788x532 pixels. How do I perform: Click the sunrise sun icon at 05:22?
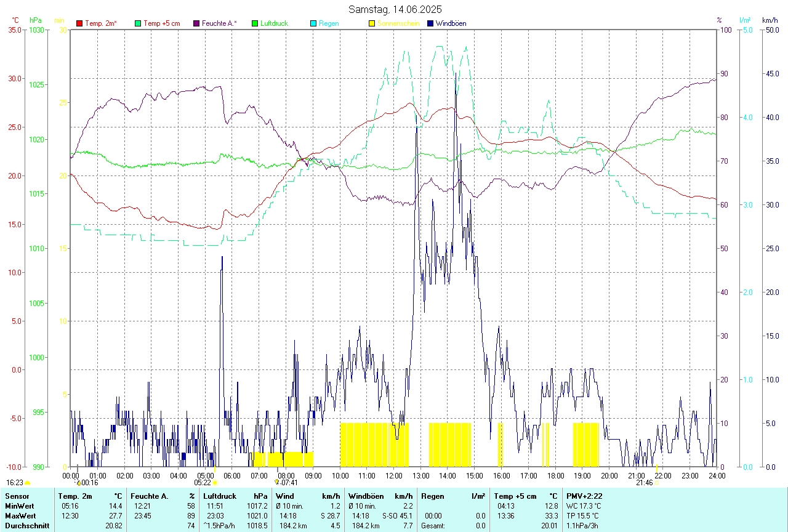(x=214, y=483)
